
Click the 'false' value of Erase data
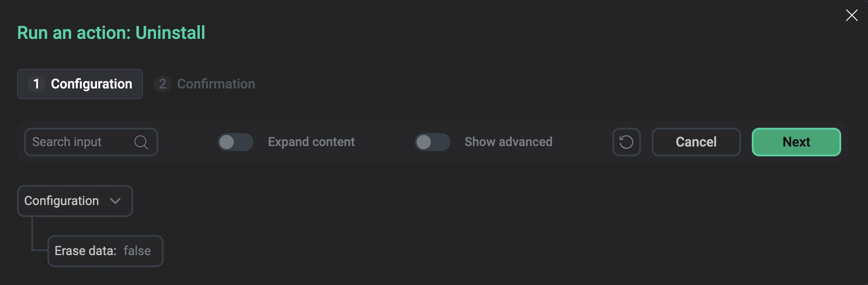[137, 251]
